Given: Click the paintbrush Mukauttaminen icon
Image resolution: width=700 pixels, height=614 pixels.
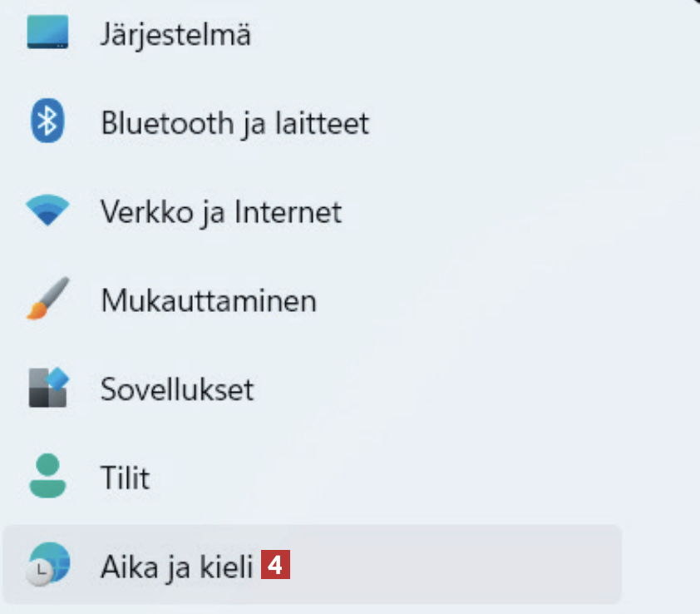Looking at the screenshot, I should (47, 300).
